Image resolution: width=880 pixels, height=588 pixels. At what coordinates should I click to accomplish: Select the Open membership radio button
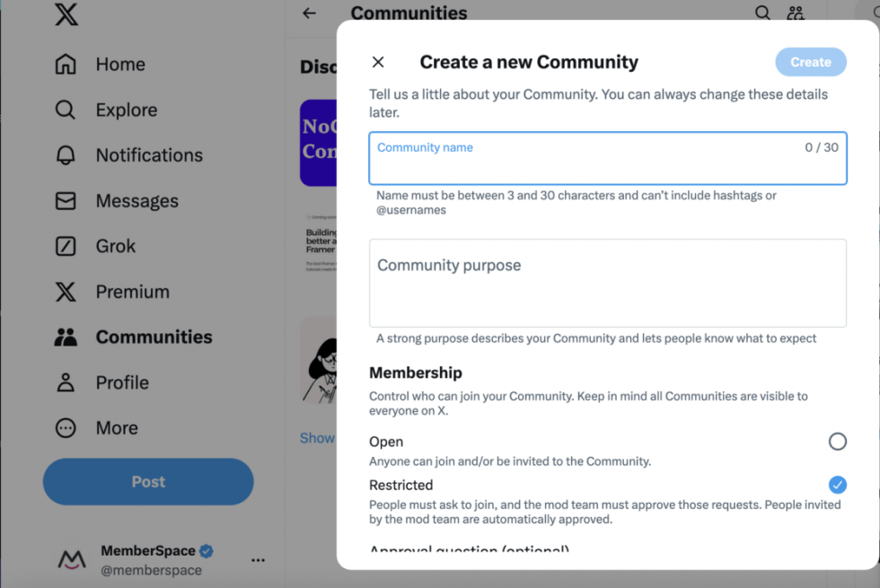pos(838,442)
